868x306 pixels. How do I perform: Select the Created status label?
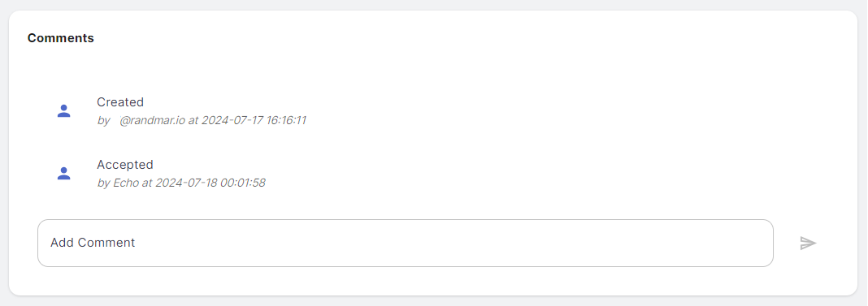[120, 102]
